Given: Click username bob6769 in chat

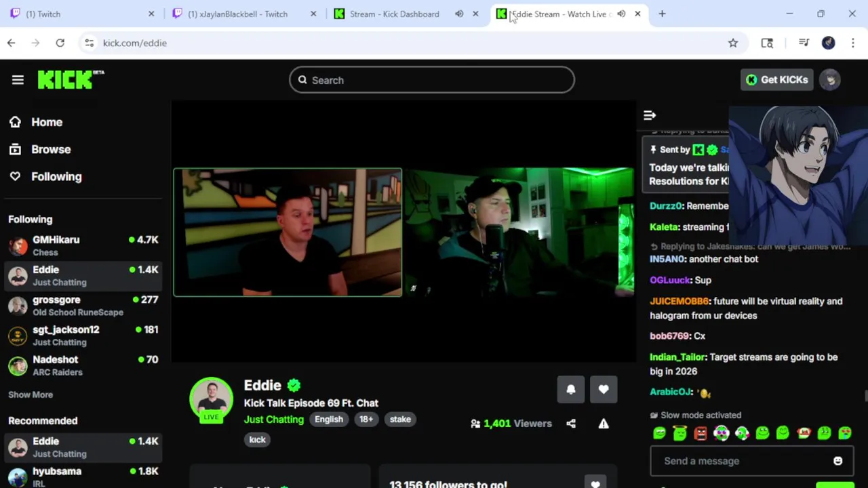Looking at the screenshot, I should pos(669,336).
